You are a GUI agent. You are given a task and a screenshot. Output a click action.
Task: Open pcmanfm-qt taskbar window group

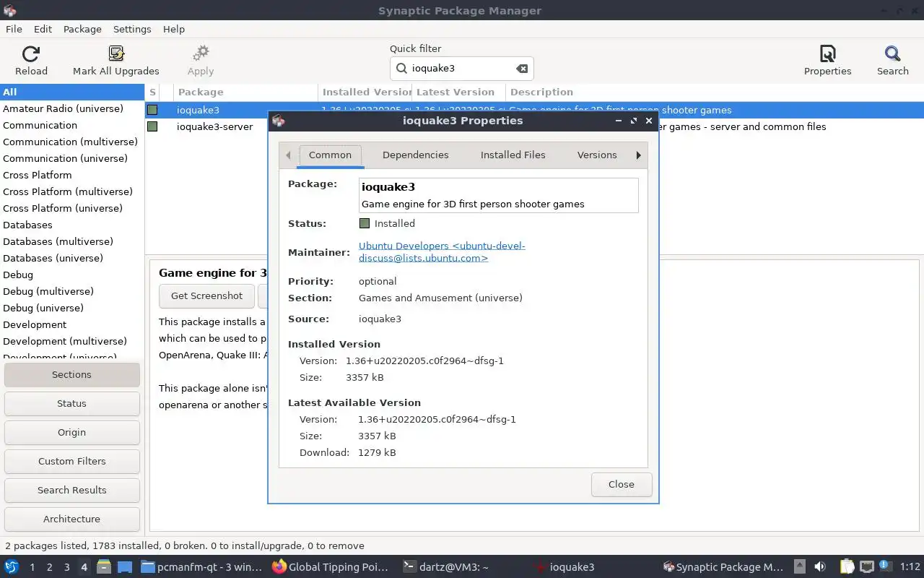[x=201, y=567]
